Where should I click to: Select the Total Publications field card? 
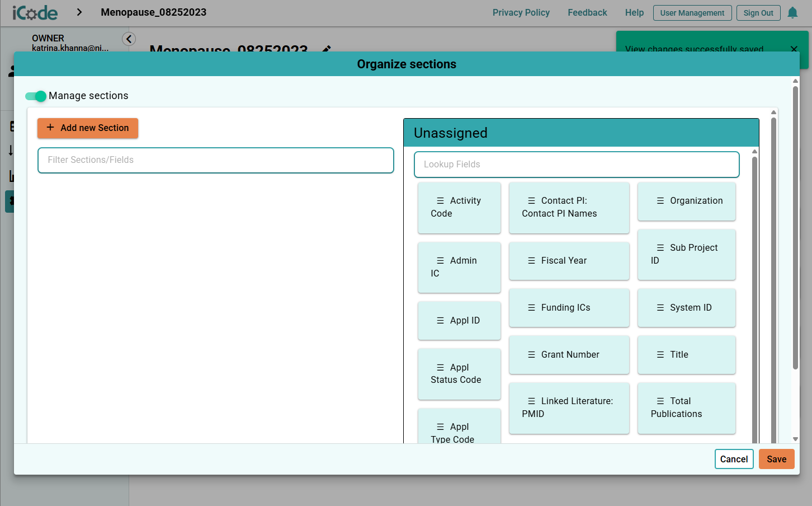click(687, 408)
